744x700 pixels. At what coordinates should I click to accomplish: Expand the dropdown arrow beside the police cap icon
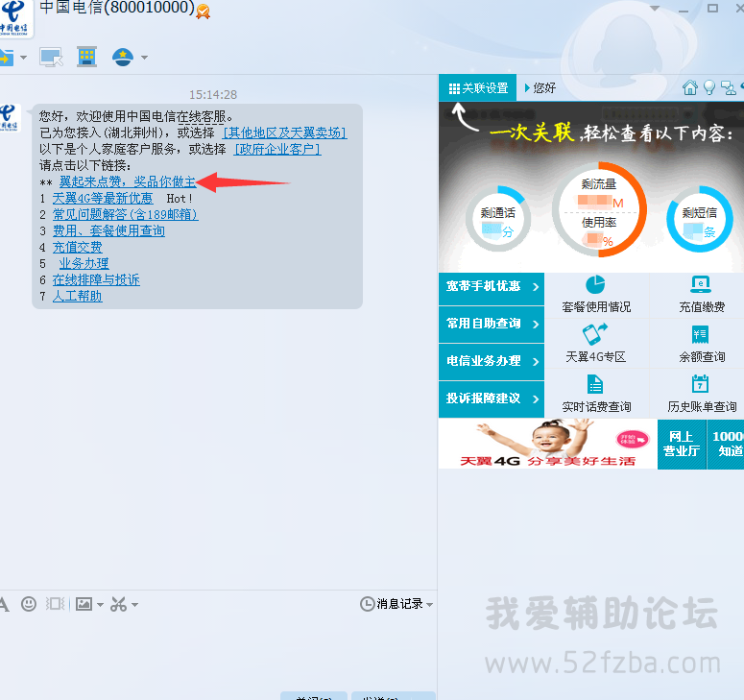click(x=144, y=58)
